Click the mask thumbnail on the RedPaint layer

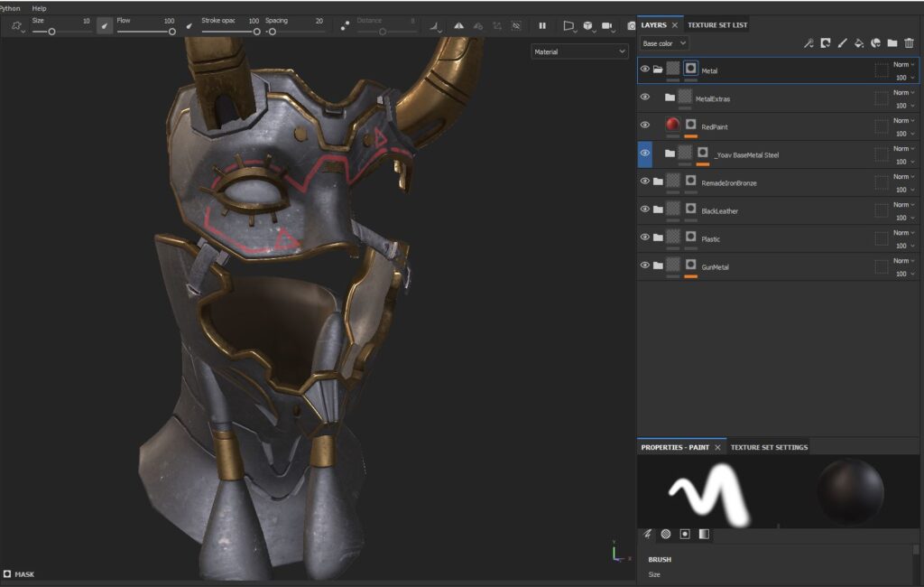point(690,125)
